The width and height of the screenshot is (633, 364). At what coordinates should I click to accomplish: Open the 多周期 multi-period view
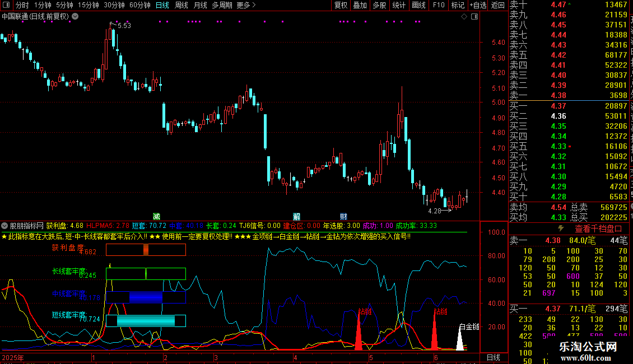pyautogui.click(x=222, y=5)
